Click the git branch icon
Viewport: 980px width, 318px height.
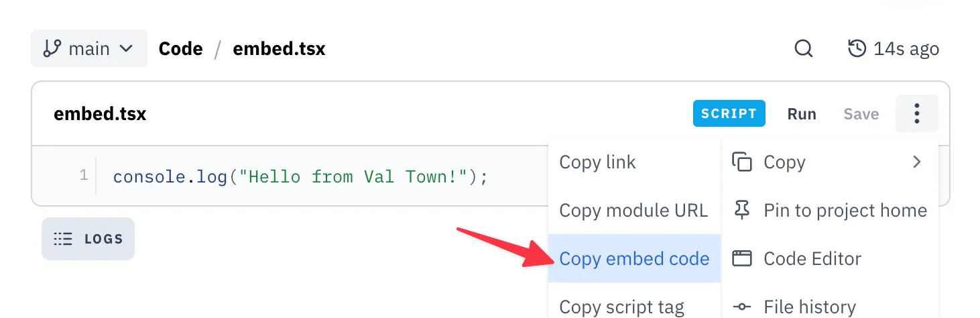pos(52,48)
